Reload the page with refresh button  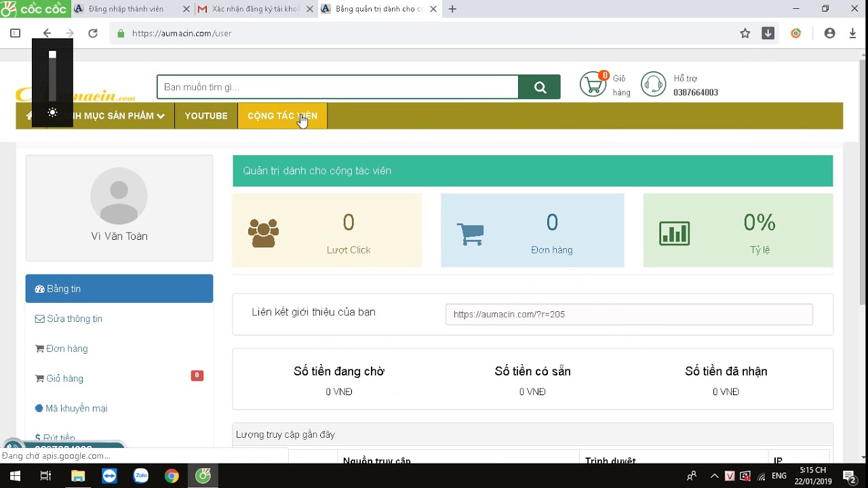click(x=93, y=33)
